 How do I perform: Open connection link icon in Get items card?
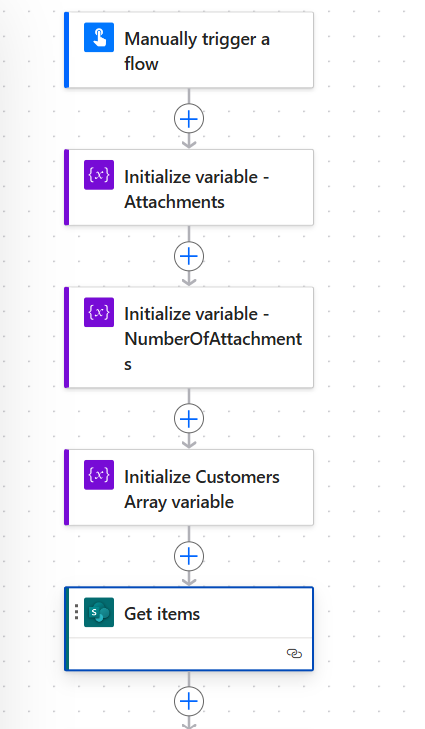tap(294, 654)
